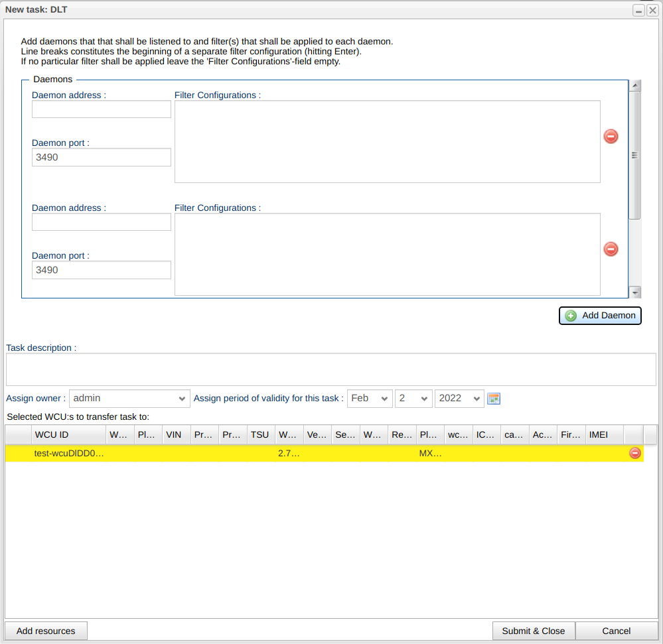The image size is (663, 644).
Task: Remove test-wcu row from selected WCUs
Action: (634, 453)
